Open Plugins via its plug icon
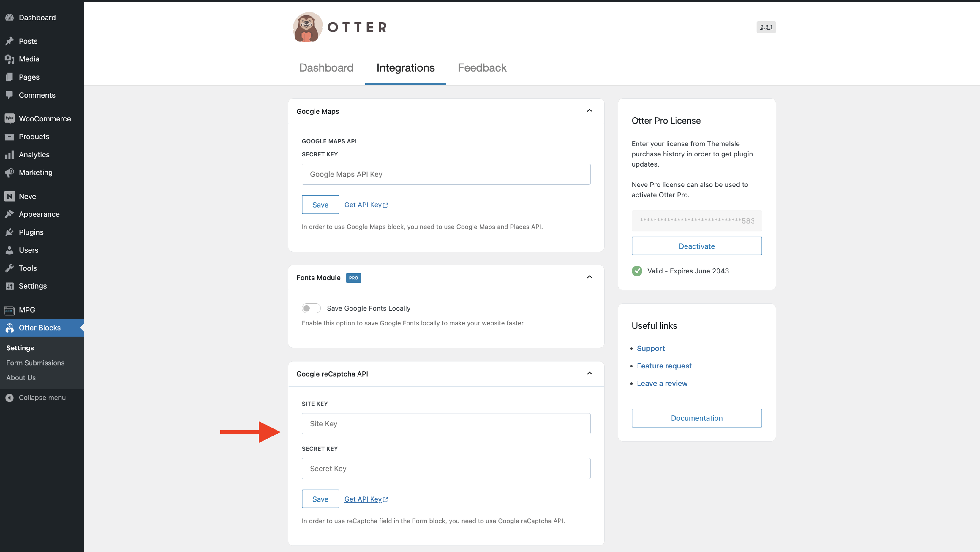Viewport: 980px width, 552px height. (x=9, y=232)
